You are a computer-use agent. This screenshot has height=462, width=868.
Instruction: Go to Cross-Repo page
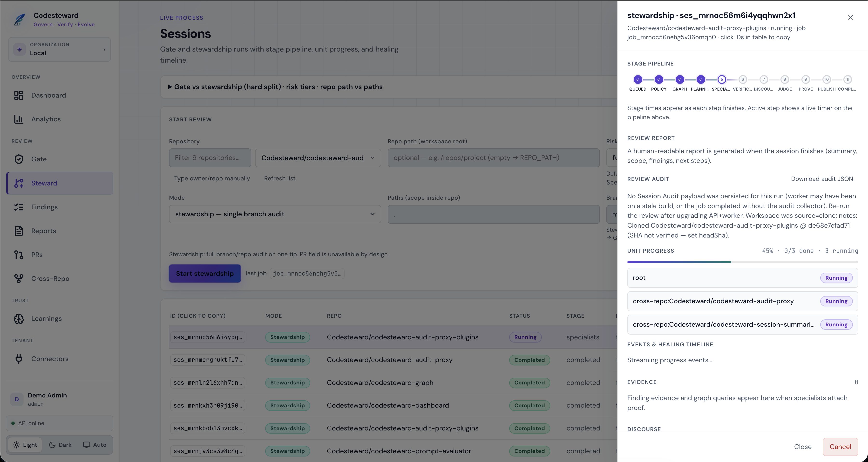[60, 279]
